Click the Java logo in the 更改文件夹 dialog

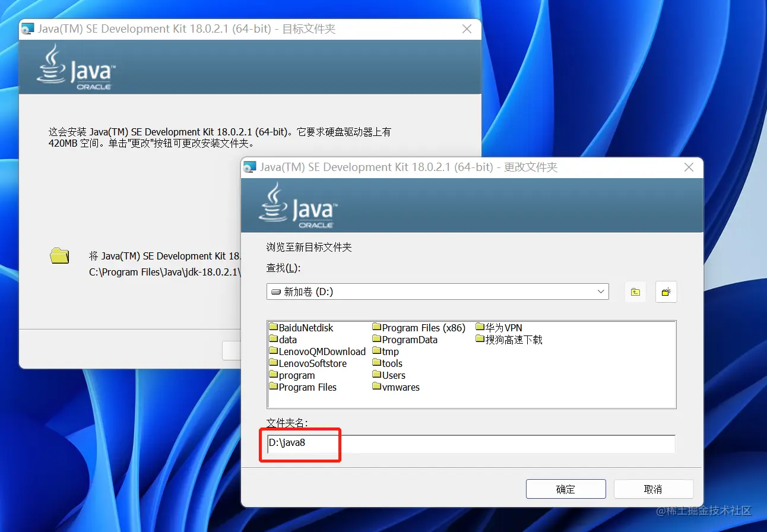point(298,205)
